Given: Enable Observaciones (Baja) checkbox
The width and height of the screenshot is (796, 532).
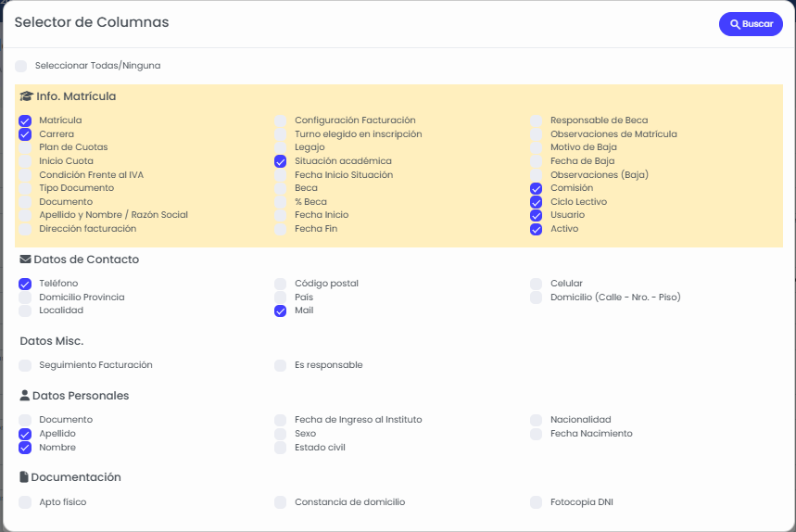Looking at the screenshot, I should point(537,175).
